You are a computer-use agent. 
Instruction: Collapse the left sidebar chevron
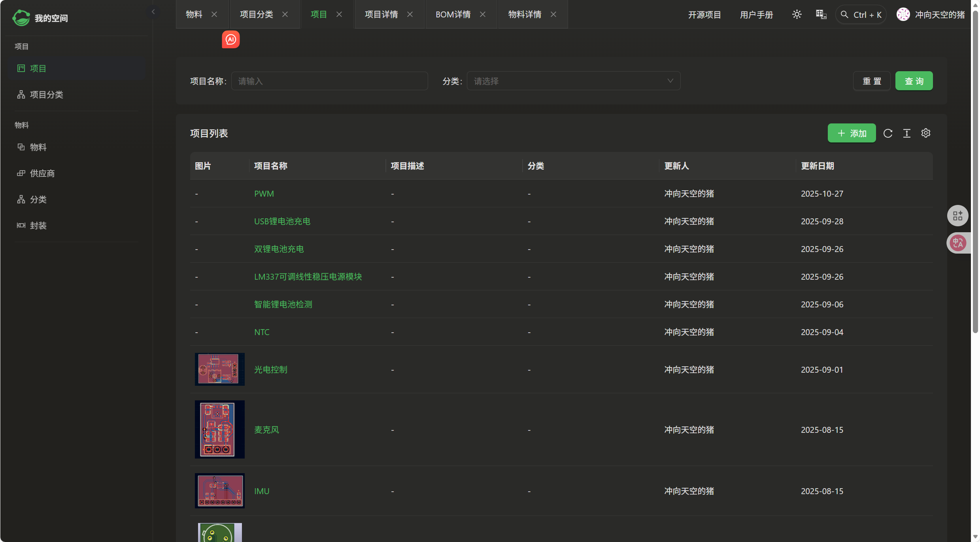(x=153, y=12)
